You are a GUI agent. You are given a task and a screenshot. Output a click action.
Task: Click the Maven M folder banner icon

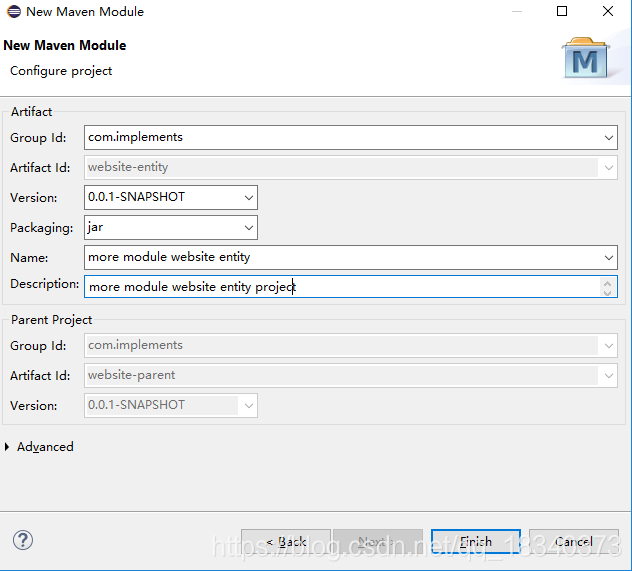point(586,58)
